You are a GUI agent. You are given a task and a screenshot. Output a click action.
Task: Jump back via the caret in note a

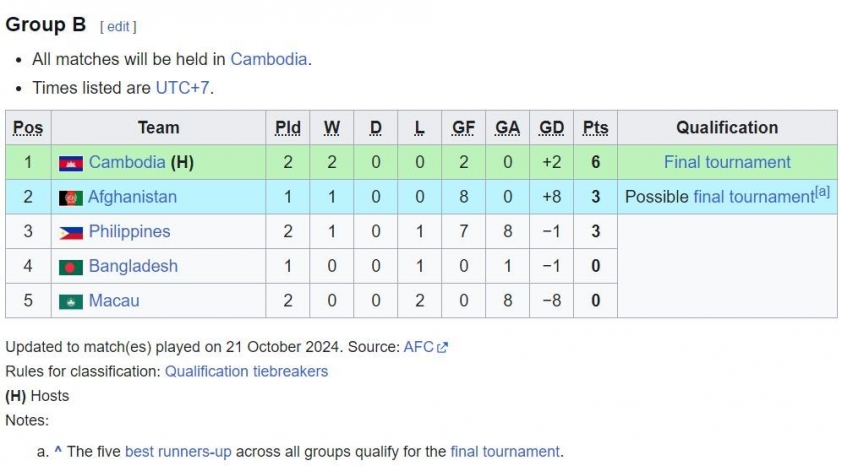[58, 451]
